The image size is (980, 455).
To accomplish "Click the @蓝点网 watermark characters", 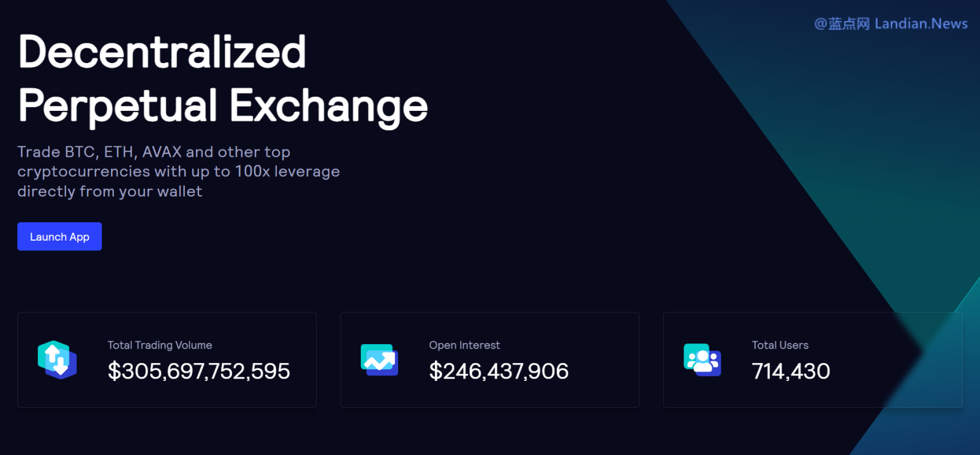I will point(842,24).
